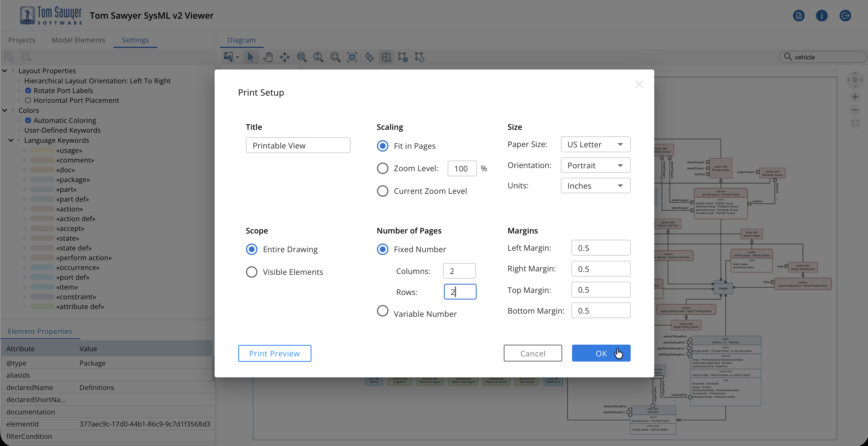Open the Projects tab

[x=22, y=40]
